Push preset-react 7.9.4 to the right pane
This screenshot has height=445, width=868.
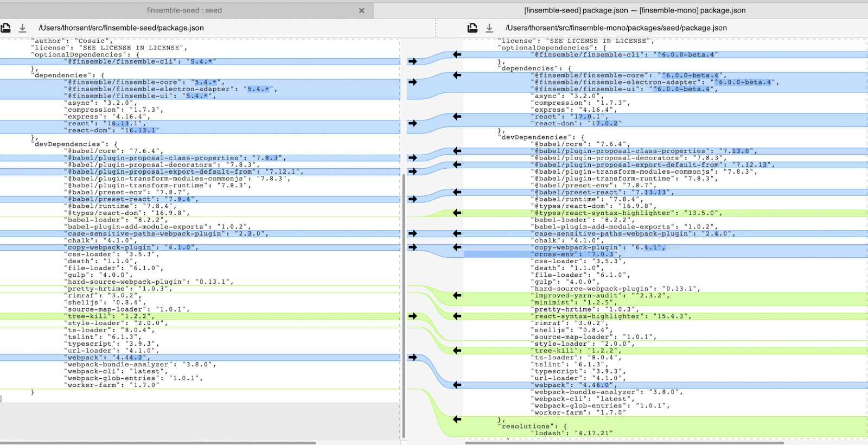412,199
